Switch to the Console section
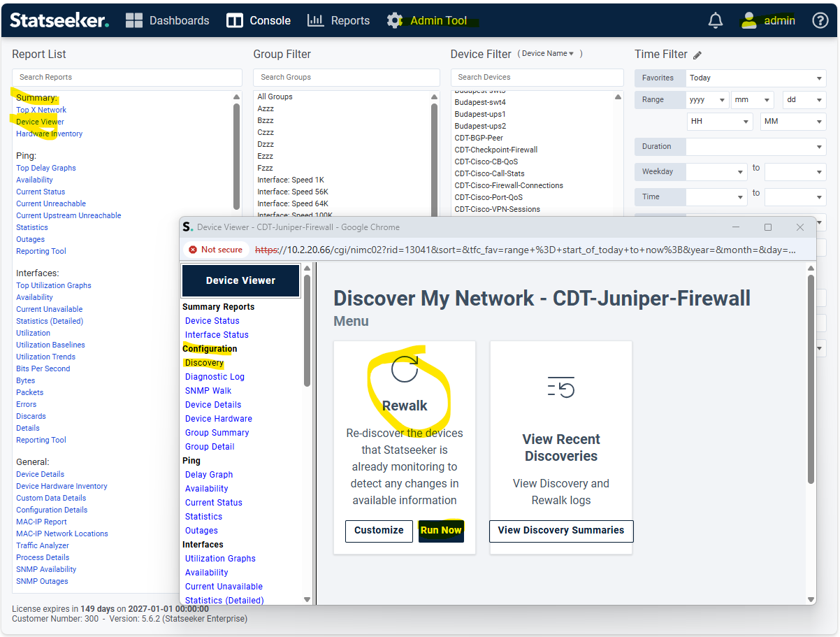Image resolution: width=840 pixels, height=637 pixels. coord(259,20)
